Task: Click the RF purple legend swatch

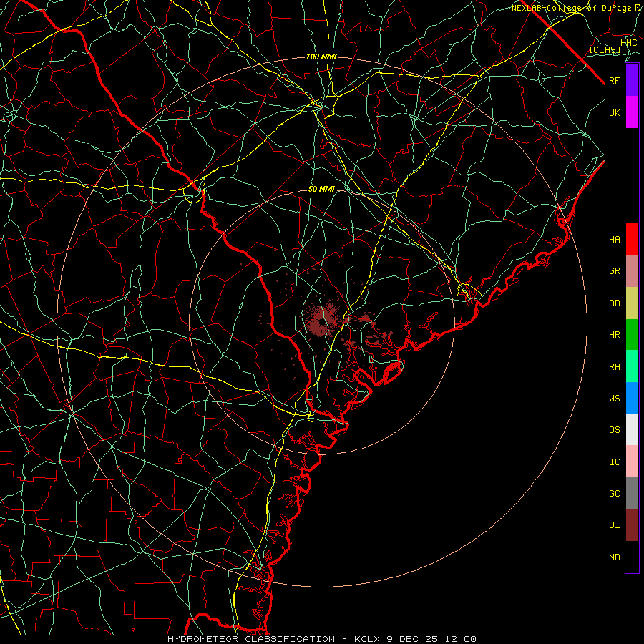Action: pos(632,80)
